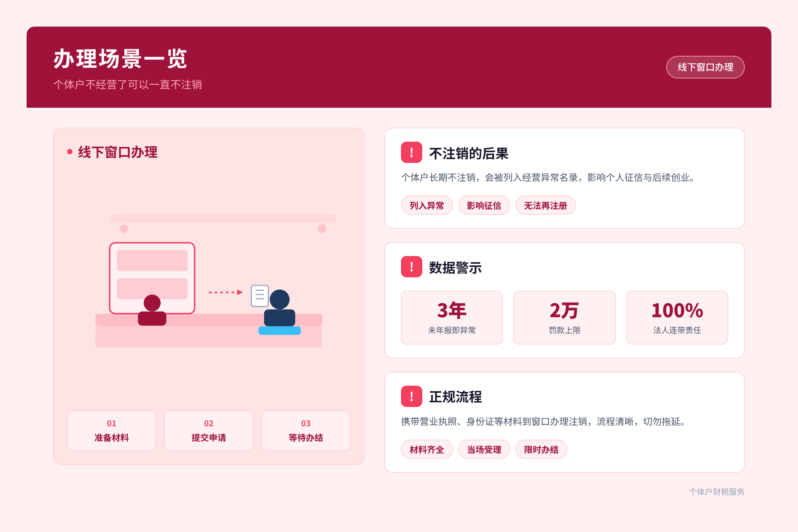Click the 办理场景一览 title
798x532 pixels.
point(120,59)
